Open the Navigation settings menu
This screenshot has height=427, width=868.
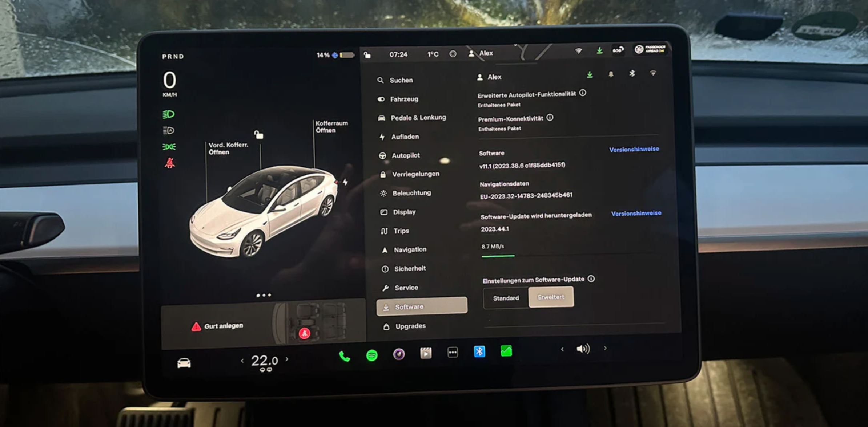[x=404, y=250]
